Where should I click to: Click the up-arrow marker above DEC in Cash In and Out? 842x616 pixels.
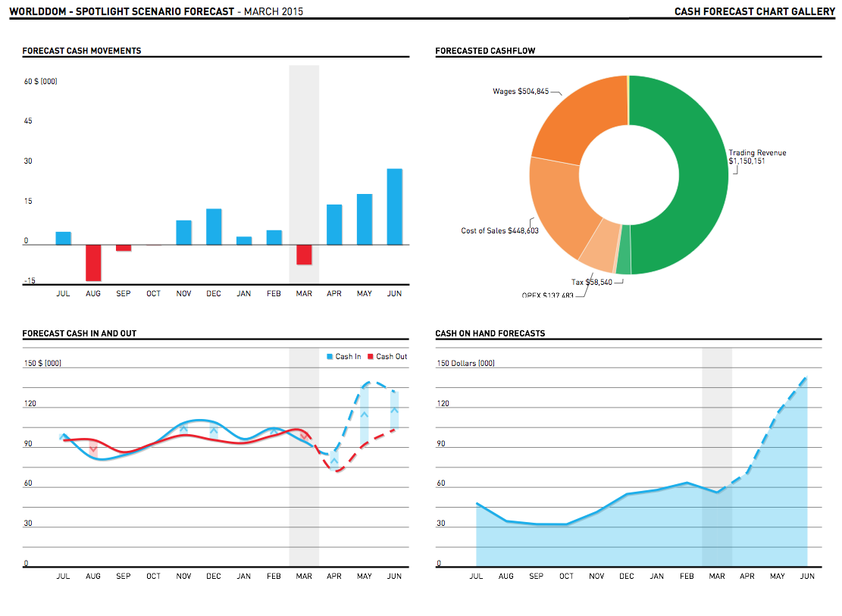pyautogui.click(x=214, y=430)
